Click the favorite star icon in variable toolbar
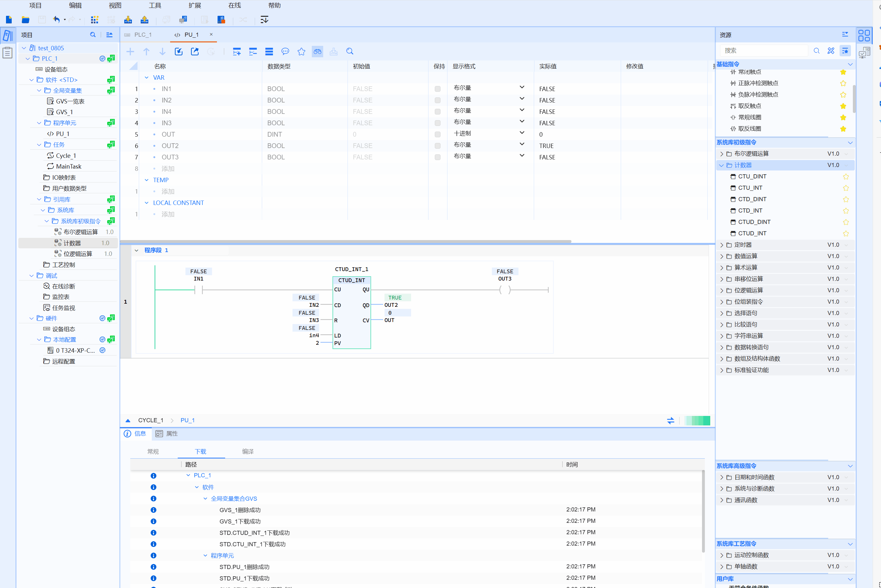Viewport: 881px width, 588px height. (x=301, y=52)
